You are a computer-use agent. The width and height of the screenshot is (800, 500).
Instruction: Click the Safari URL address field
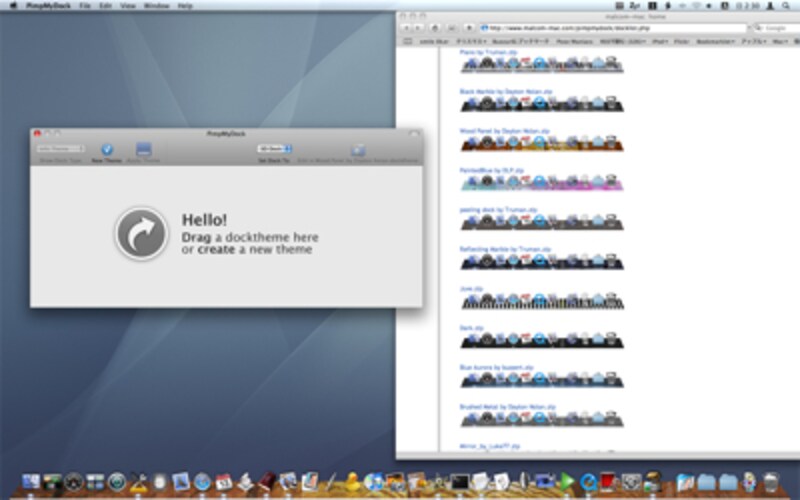[x=613, y=28]
